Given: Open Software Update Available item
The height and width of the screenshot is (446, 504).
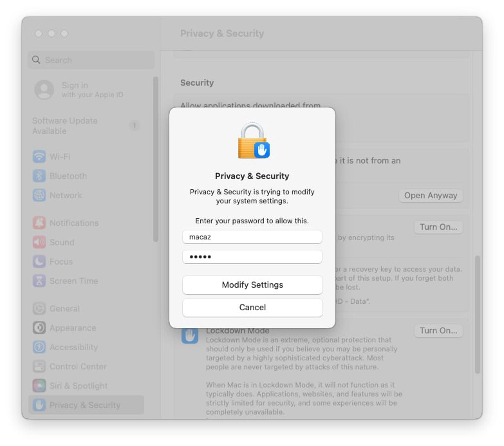Looking at the screenshot, I should 65,125.
